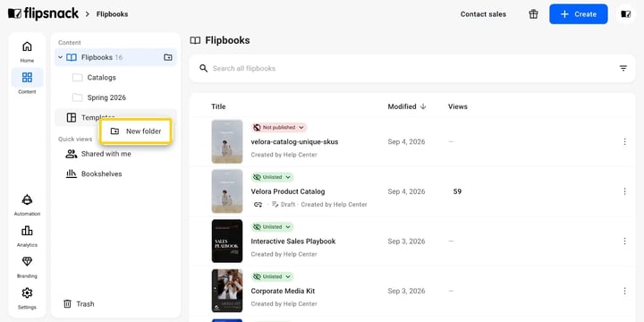This screenshot has height=322, width=644.
Task: Open Corporate Media Kit thumbnail
Action: click(x=227, y=291)
